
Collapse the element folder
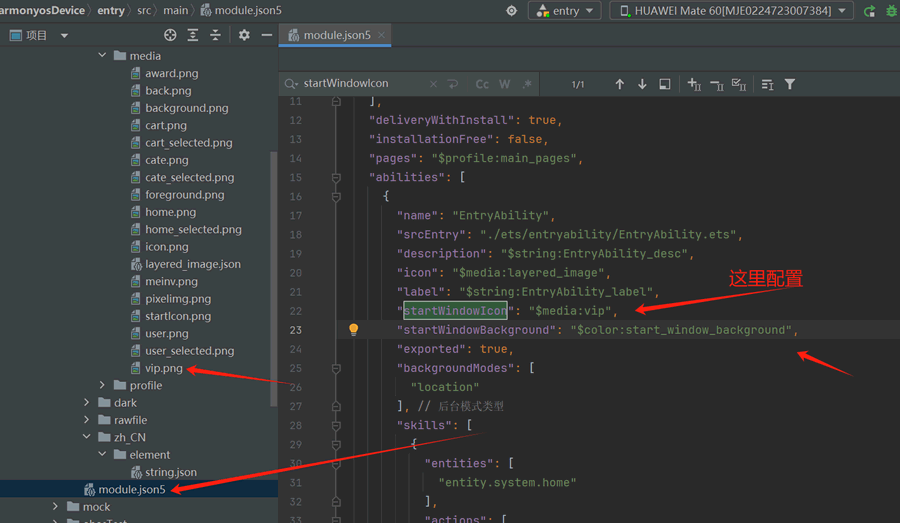click(x=102, y=454)
